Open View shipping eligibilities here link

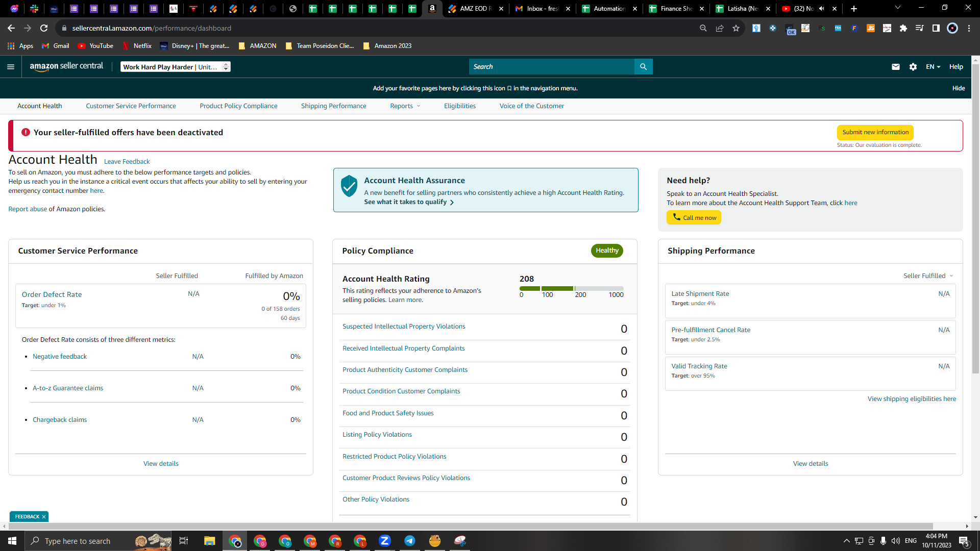pyautogui.click(x=912, y=399)
